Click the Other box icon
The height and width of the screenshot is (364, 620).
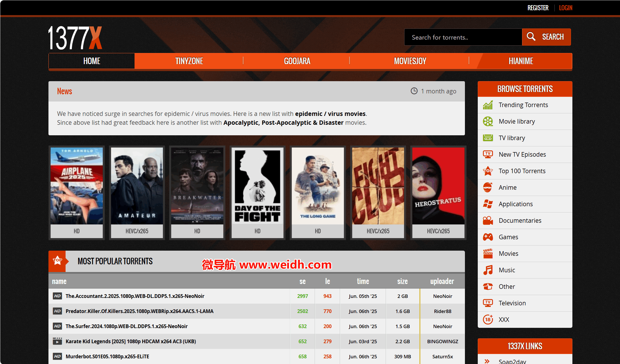pos(488,287)
